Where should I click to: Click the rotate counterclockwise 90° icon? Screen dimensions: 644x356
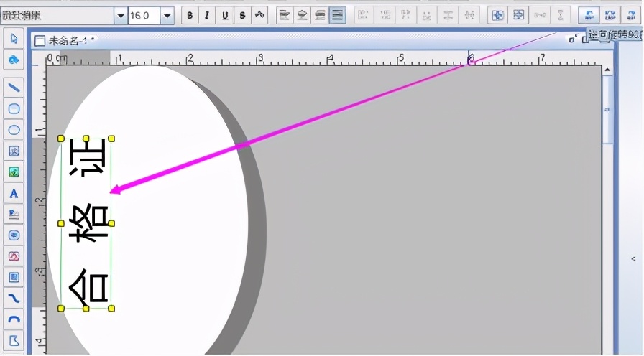[589, 16]
